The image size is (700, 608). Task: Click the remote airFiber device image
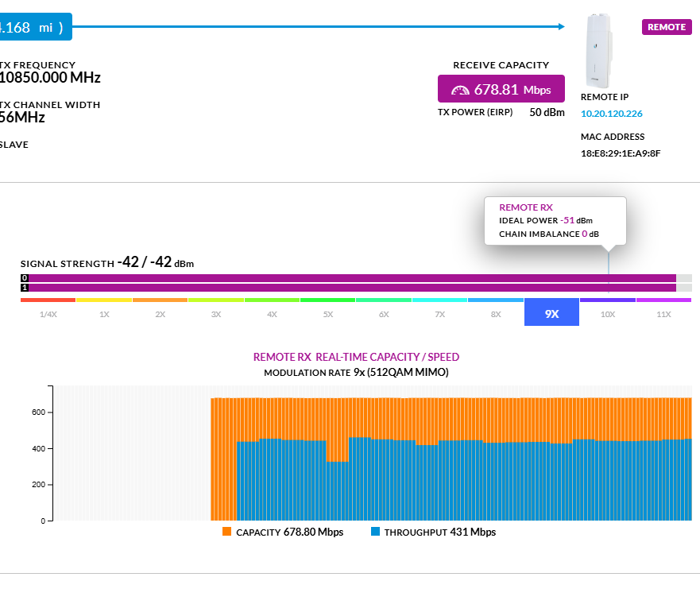coord(600,50)
